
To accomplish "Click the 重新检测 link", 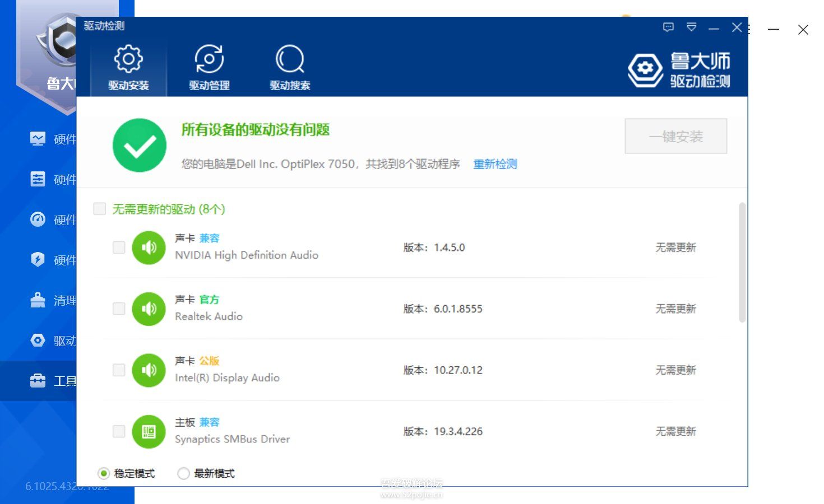I will [x=494, y=164].
